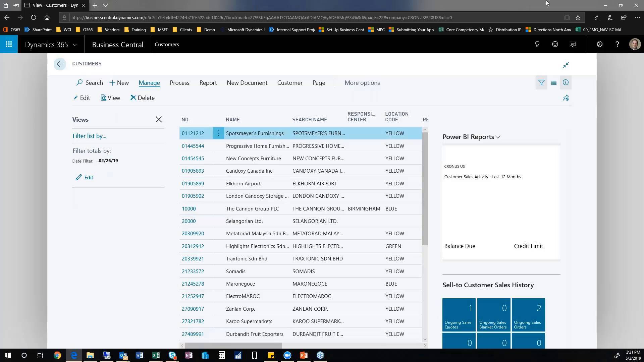Switch to list view layout icon
This screenshot has height=362, width=644.
tap(553, 82)
